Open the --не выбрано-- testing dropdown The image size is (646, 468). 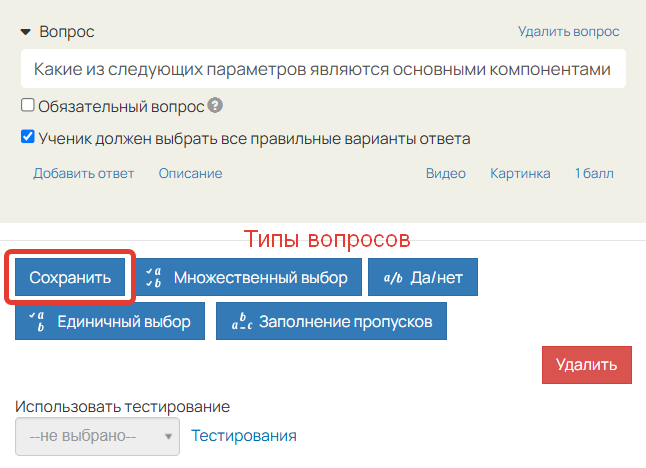97,436
